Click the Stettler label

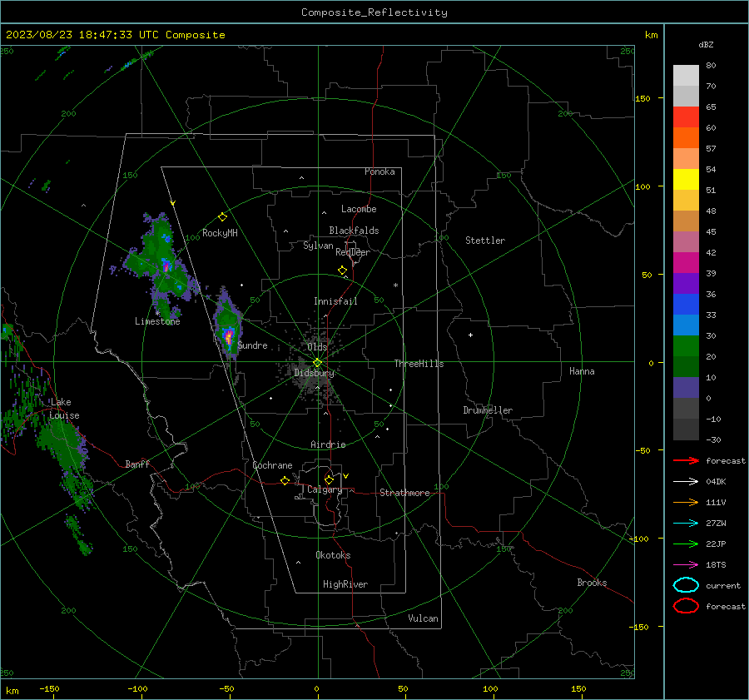[485, 241]
